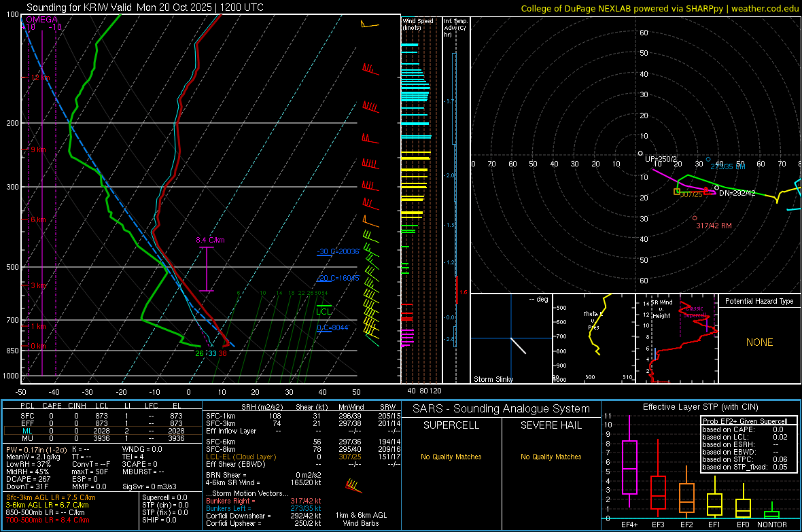
Task: Click the Classic Supercell label
Action: click(694, 312)
